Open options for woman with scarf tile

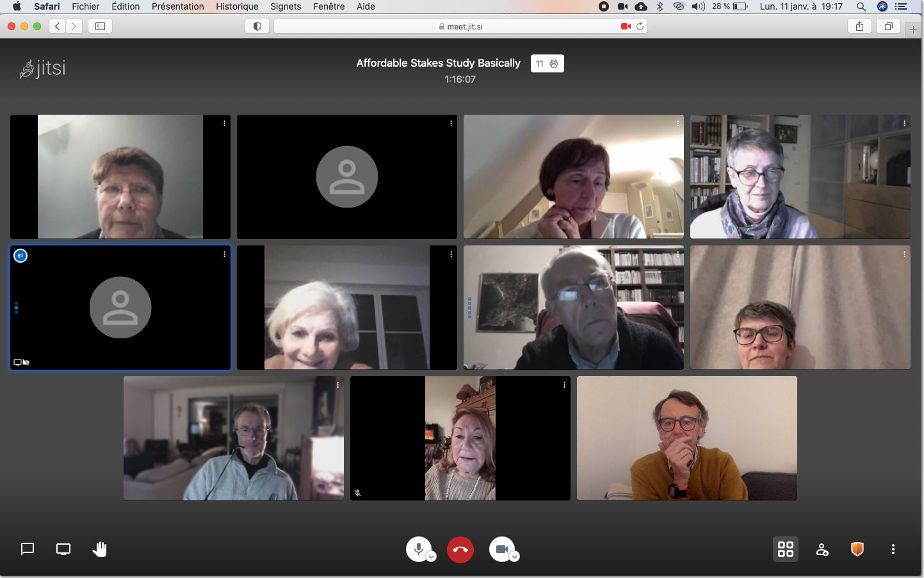904,124
